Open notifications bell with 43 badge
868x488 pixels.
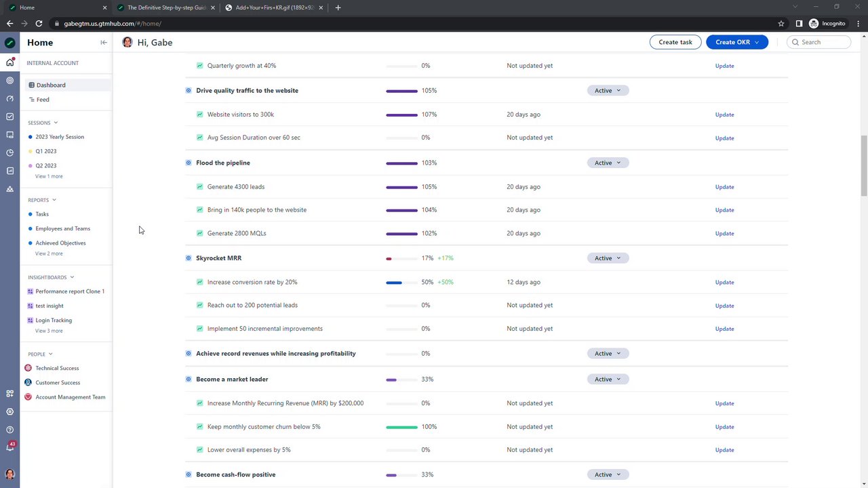[9, 447]
